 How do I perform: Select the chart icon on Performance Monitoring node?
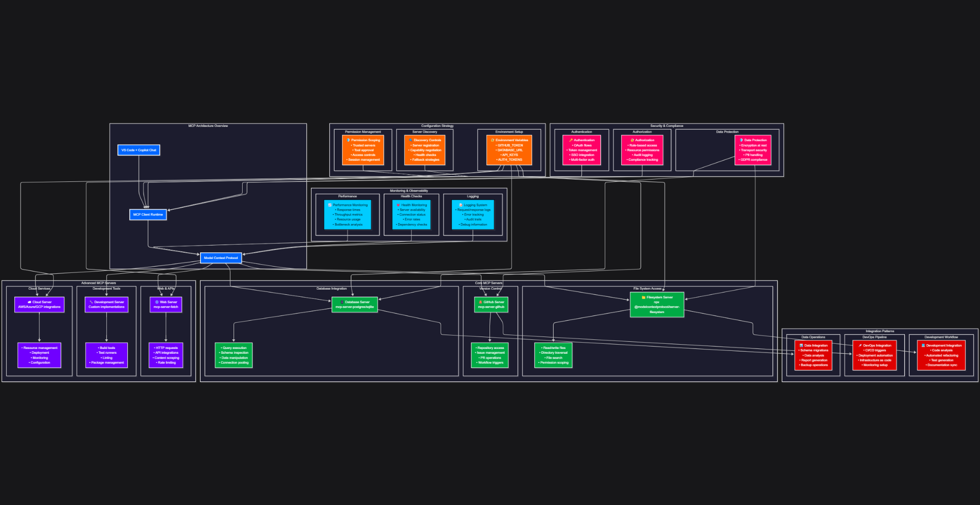[329, 205]
